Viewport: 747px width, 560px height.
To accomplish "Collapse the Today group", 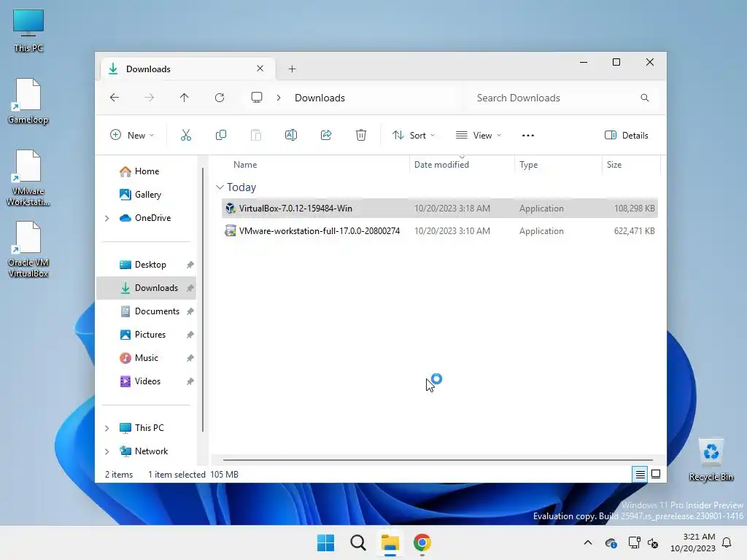I will [220, 187].
